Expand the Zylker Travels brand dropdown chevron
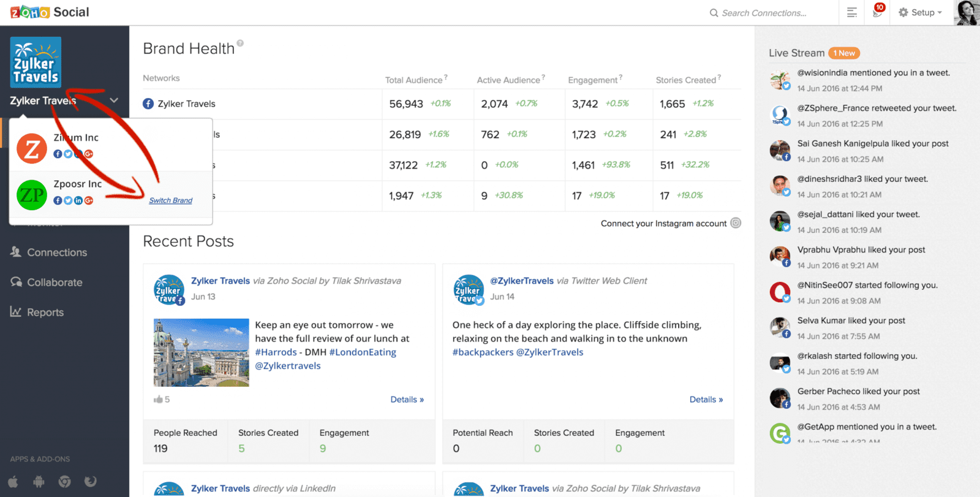Viewport: 980px width, 497px height. [114, 101]
